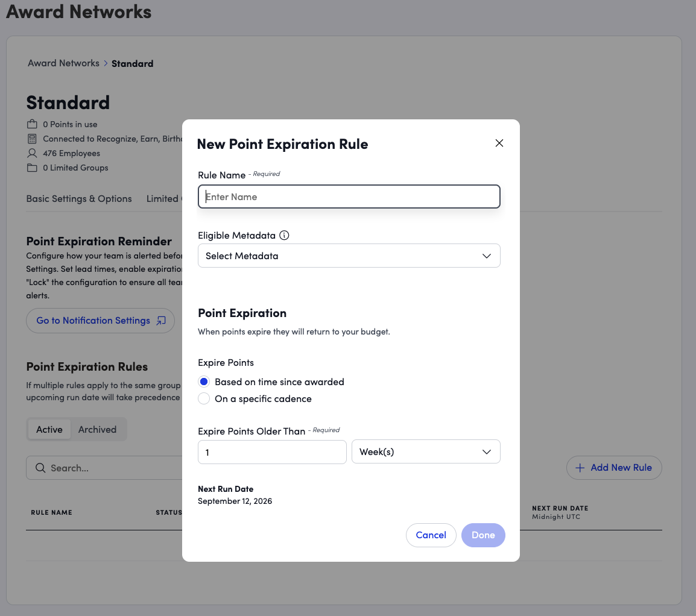Close the New Point Expiration Rule dialog
Viewport: 696px width, 616px height.
click(499, 143)
